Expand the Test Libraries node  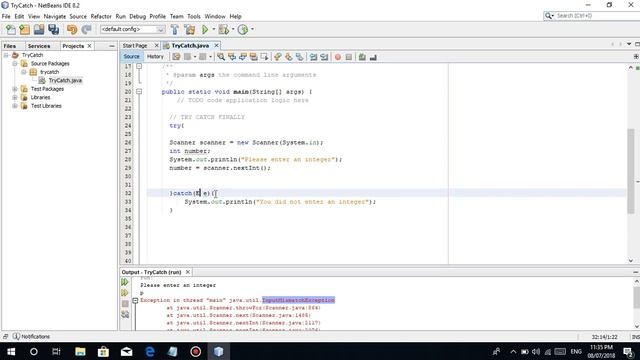15,106
